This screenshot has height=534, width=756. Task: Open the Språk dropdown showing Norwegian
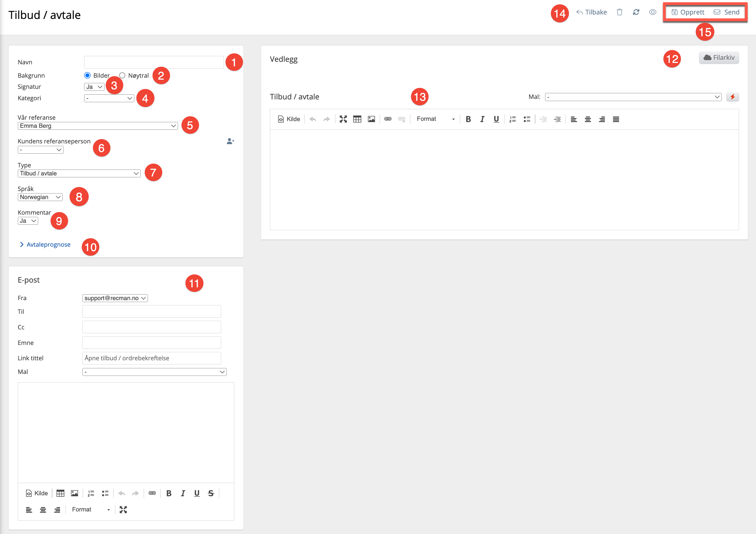point(40,197)
